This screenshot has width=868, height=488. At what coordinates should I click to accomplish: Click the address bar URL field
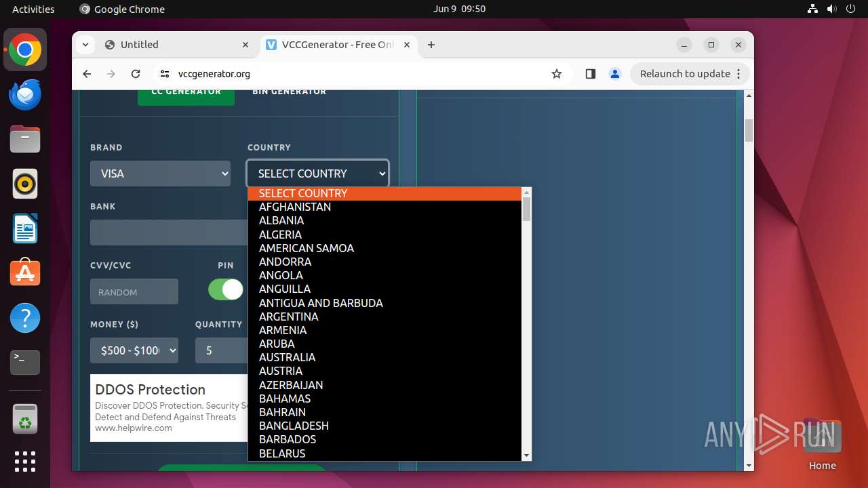pyautogui.click(x=359, y=74)
